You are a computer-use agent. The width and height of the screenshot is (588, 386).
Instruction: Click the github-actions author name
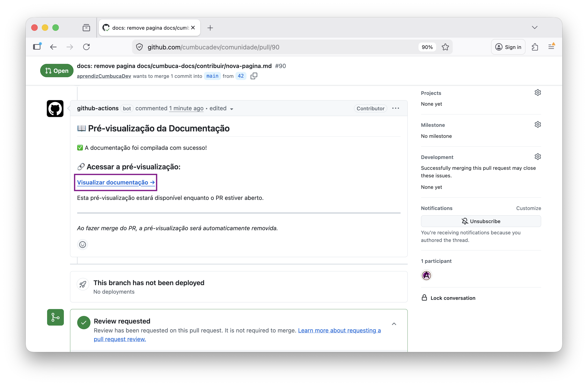[x=98, y=108]
